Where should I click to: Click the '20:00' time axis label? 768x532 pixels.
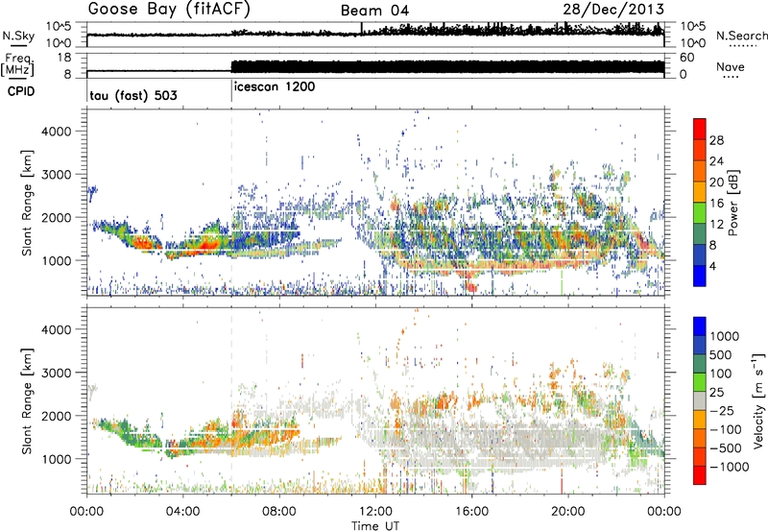pos(568,512)
